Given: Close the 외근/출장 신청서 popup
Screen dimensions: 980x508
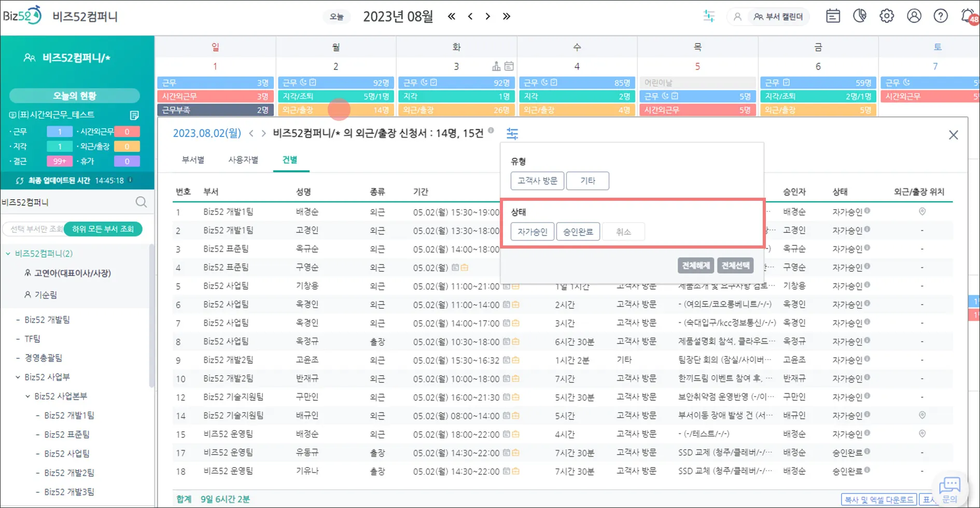Looking at the screenshot, I should (953, 135).
